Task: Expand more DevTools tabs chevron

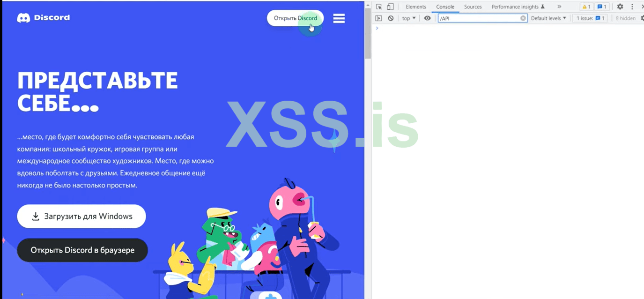Action: pos(559,7)
